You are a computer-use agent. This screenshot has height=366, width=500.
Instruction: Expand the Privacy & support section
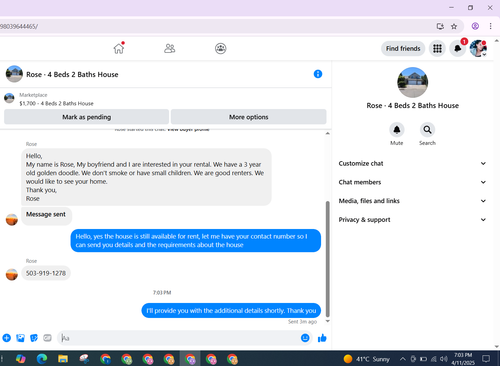[412, 219]
